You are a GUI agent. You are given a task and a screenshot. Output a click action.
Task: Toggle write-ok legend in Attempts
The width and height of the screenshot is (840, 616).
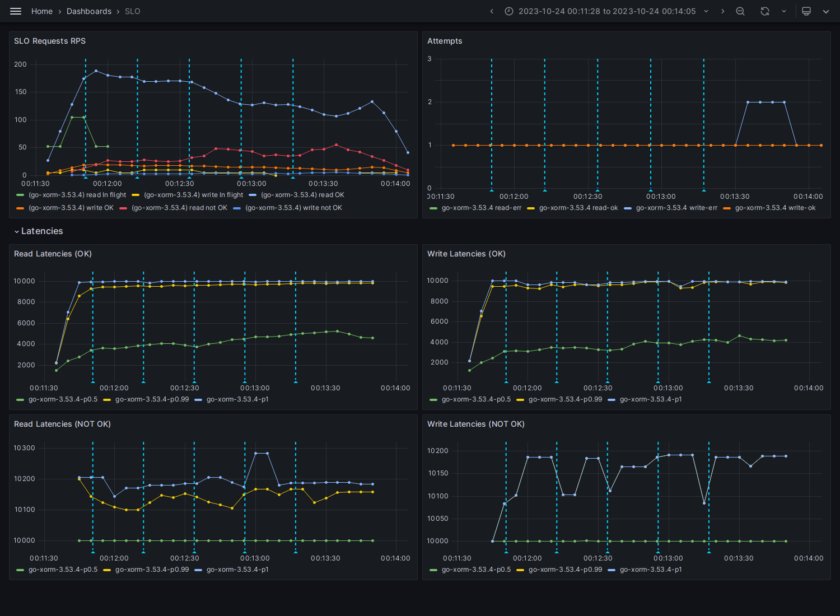(x=775, y=208)
